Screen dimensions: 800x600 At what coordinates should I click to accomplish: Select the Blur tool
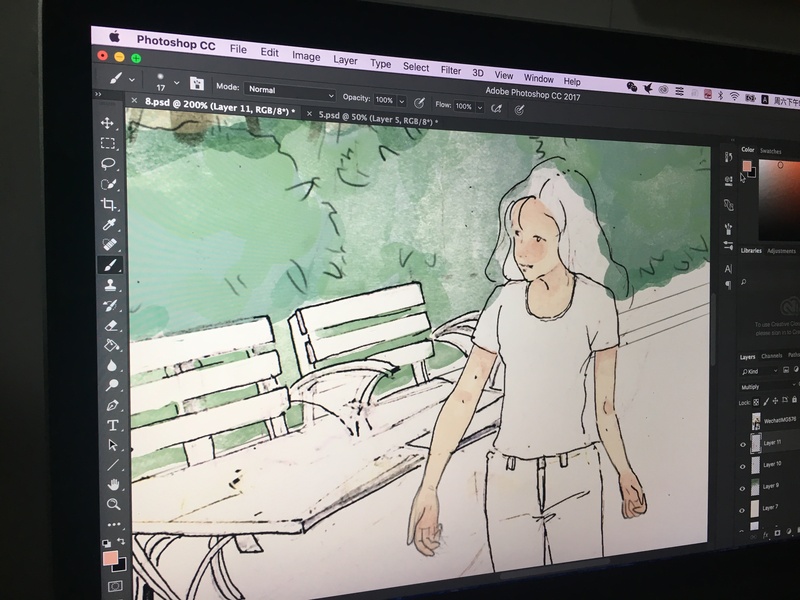(x=112, y=365)
